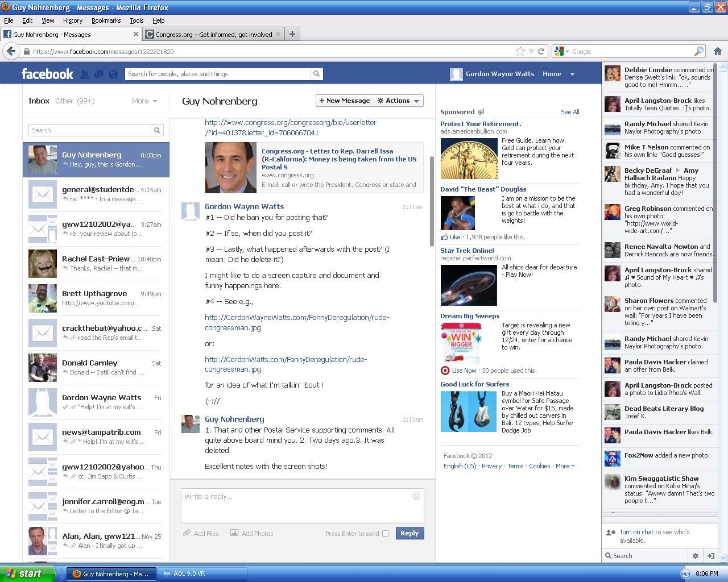The image size is (728, 582).
Task: Click the Reply button
Action: [x=409, y=533]
